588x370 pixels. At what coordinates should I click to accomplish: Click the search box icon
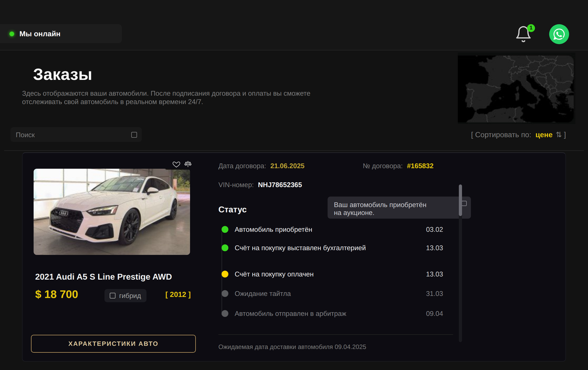134,135
